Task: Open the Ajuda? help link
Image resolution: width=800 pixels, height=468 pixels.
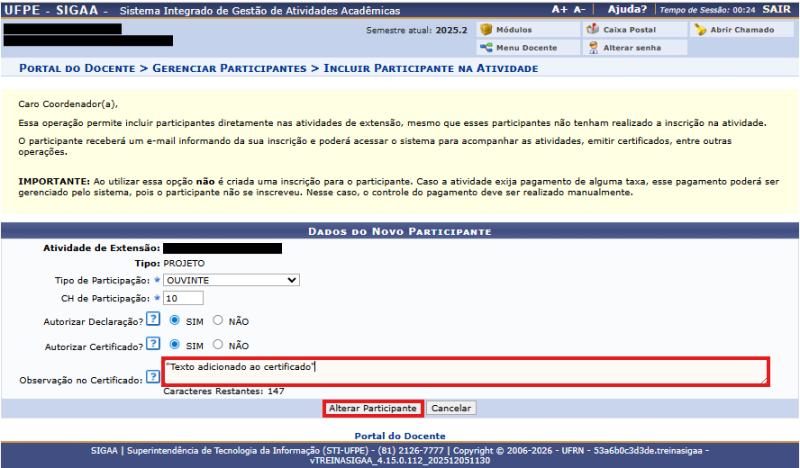Action: click(627, 9)
